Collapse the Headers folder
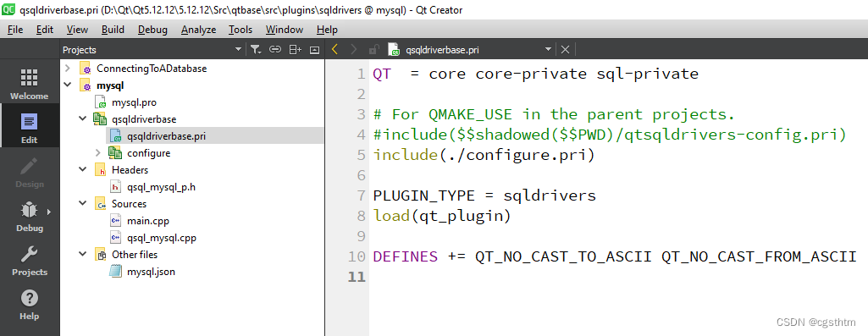The image size is (868, 336). tap(83, 170)
